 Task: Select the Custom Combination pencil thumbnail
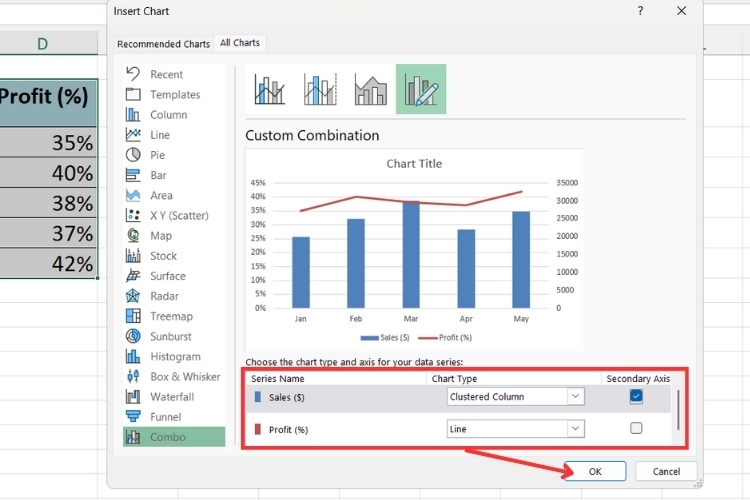coord(421,89)
